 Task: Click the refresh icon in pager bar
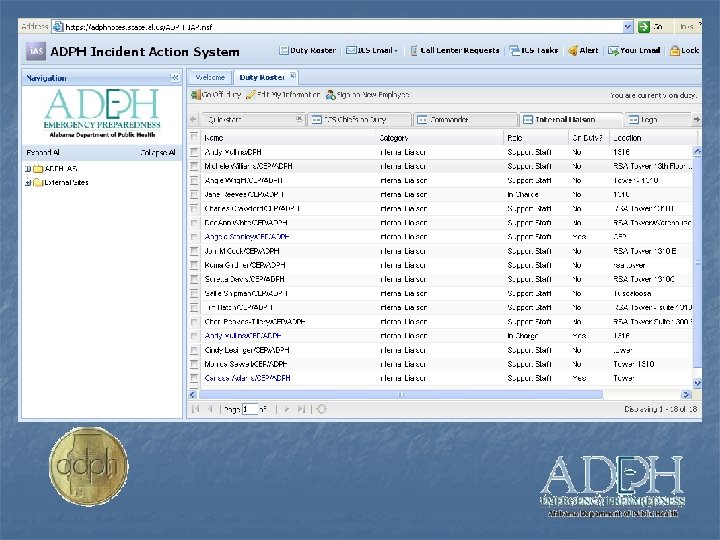(321, 409)
